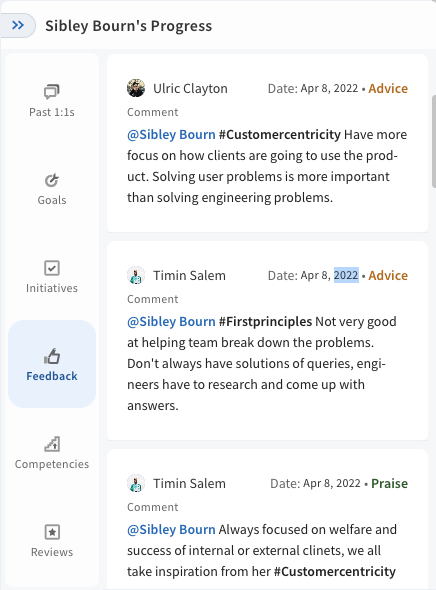
Task: Click the Advice label on Ulric's feedback
Action: (x=388, y=88)
